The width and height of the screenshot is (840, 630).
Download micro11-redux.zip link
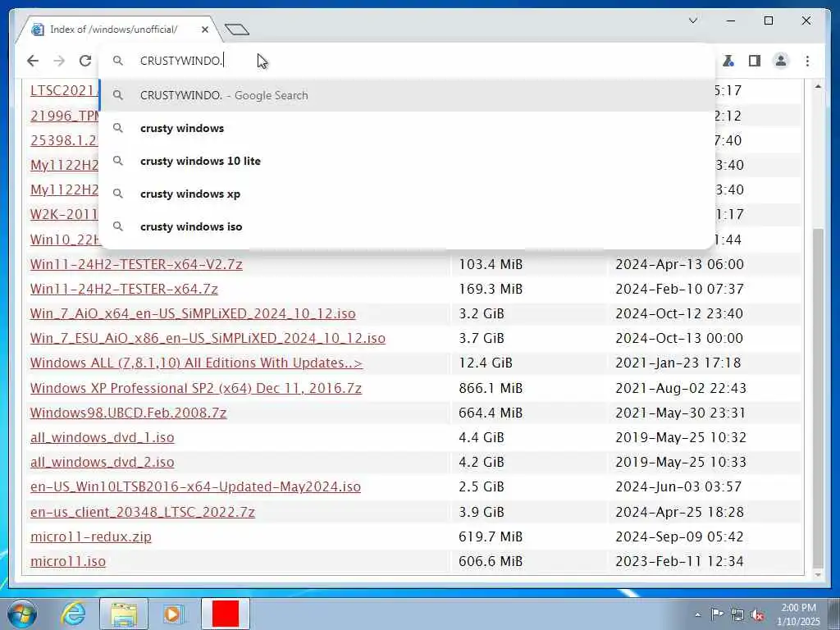90,536
